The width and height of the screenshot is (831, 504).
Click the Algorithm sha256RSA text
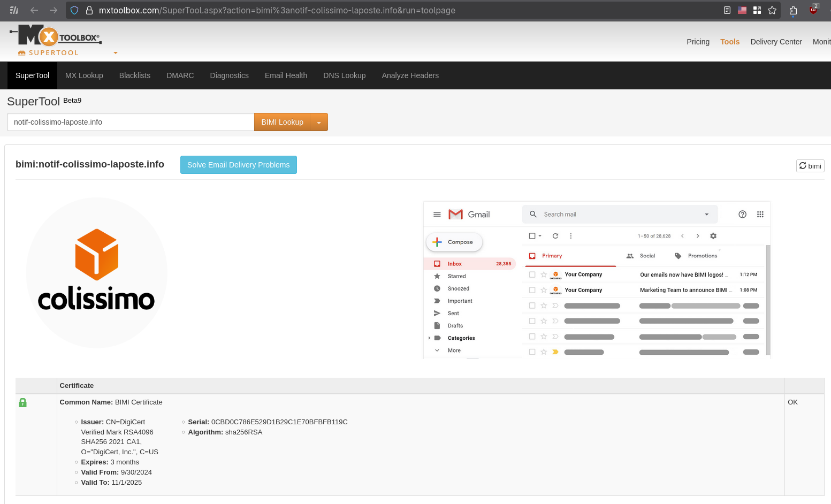click(x=225, y=432)
